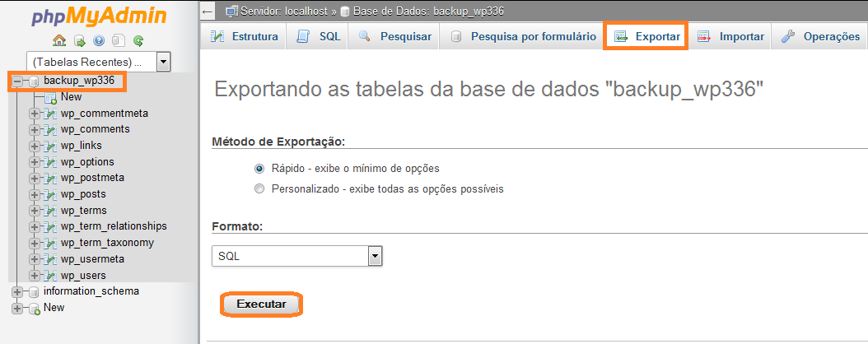Open the Estrutura tab
Viewport: 868px width, 344px height.
click(x=244, y=36)
